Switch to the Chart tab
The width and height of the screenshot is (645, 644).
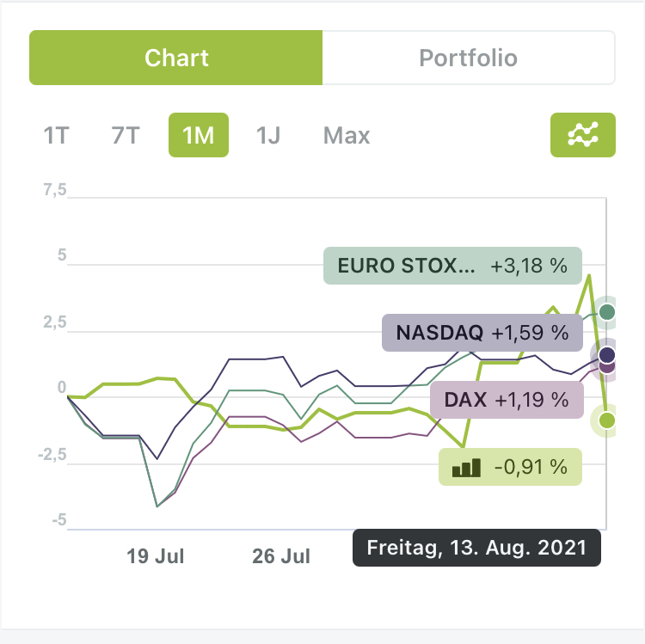pos(176,58)
